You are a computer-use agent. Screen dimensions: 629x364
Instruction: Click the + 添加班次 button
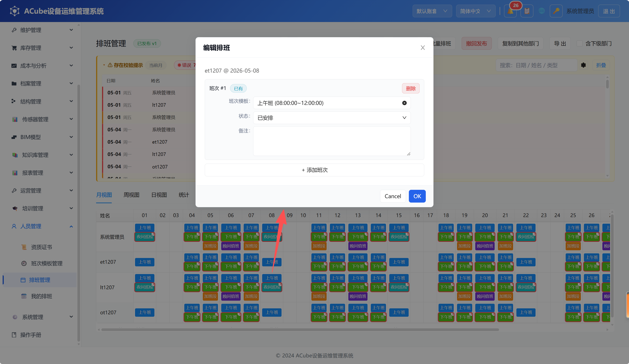[x=314, y=170]
